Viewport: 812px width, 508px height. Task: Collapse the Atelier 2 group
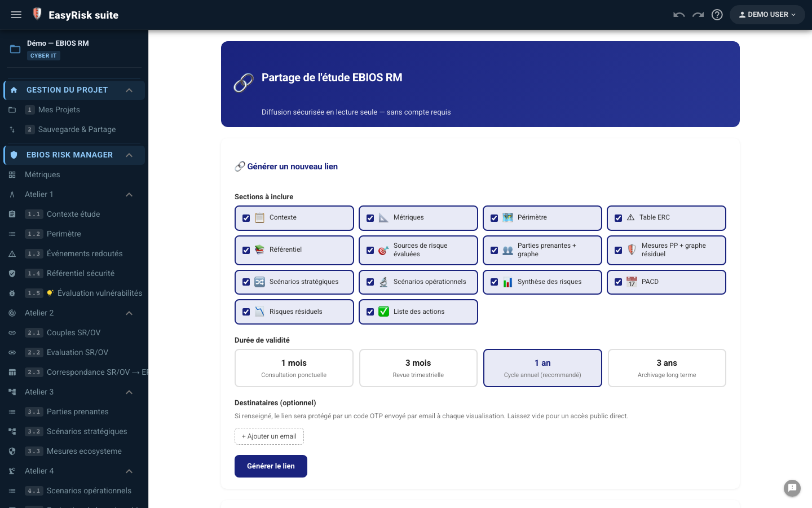pos(129,313)
